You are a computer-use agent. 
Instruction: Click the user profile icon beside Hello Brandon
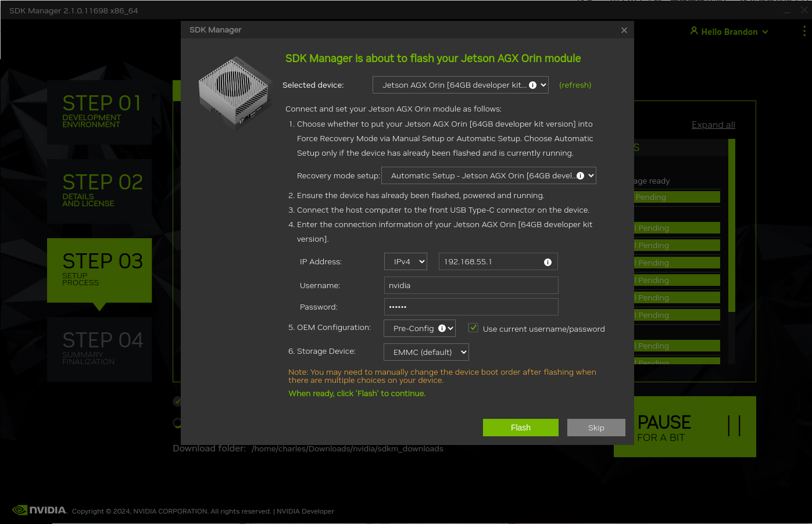click(694, 31)
